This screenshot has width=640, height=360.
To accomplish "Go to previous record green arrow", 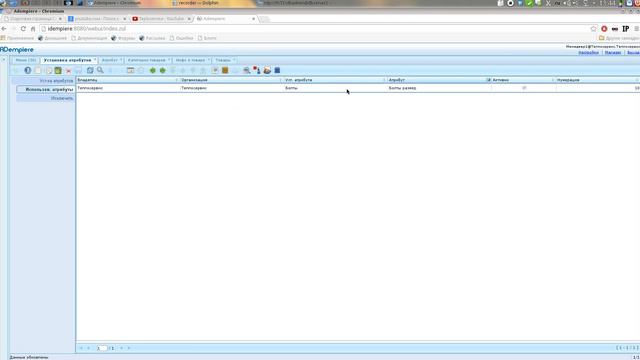I will (x=153, y=70).
